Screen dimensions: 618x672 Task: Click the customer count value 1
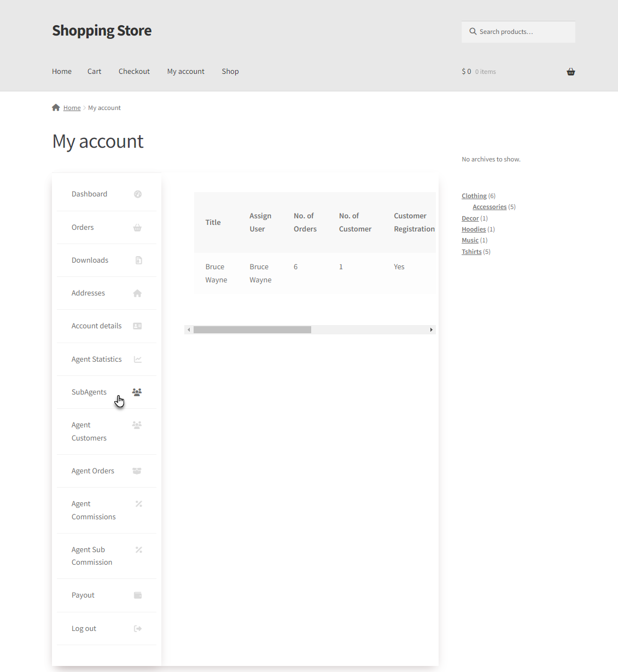[x=341, y=267]
